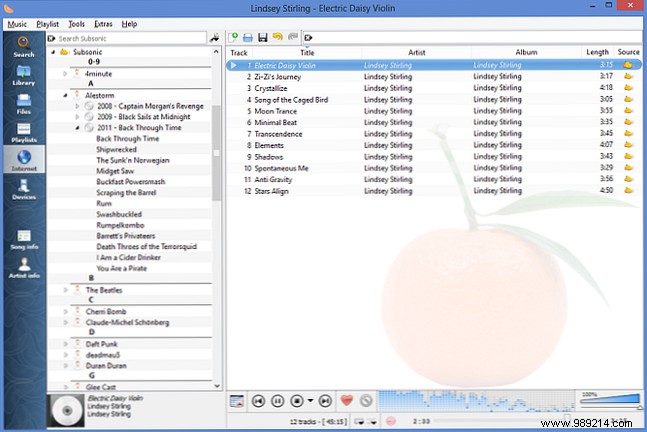Select the playlist row Moon Trance

coord(434,111)
